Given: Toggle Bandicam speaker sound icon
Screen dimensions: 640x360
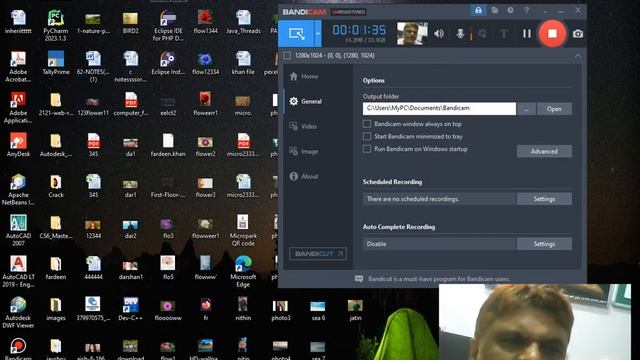Looking at the screenshot, I should pos(439,33).
